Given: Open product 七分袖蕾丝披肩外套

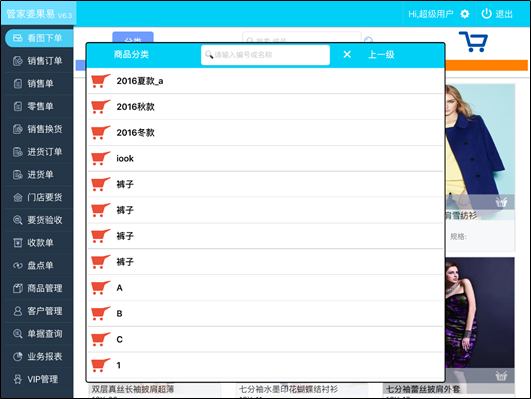Looking at the screenshot, I should tap(423, 389).
